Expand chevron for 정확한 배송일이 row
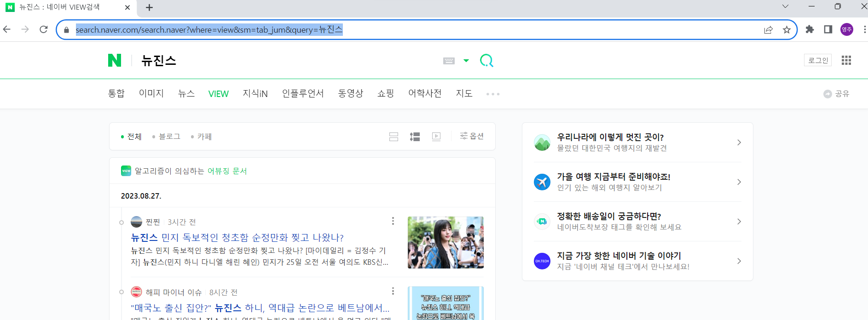This screenshot has width=868, height=320. [x=739, y=222]
